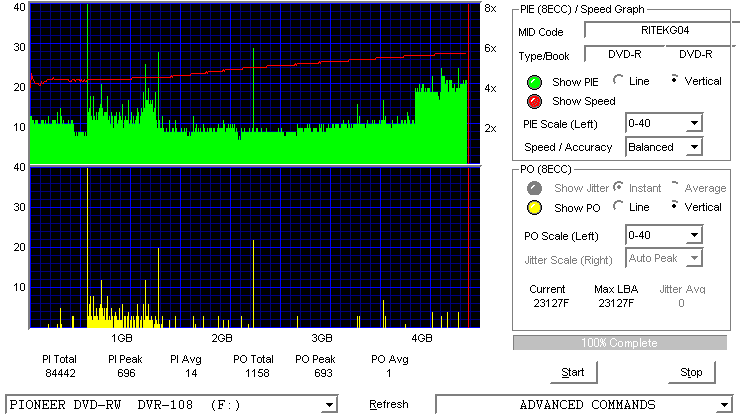The width and height of the screenshot is (742, 420).
Task: Click the 3GB axis label
Action: pos(322,338)
